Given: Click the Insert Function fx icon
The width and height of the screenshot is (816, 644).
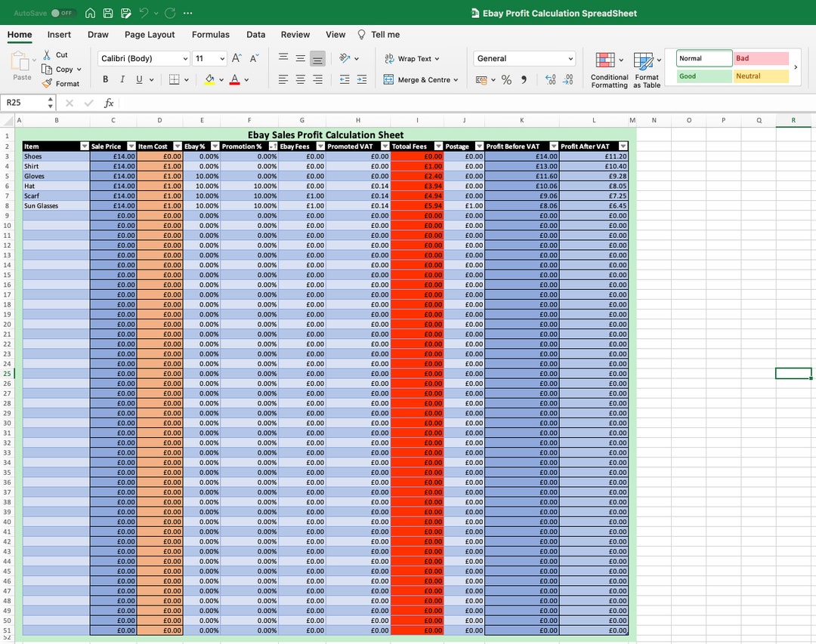Looking at the screenshot, I should 109,103.
